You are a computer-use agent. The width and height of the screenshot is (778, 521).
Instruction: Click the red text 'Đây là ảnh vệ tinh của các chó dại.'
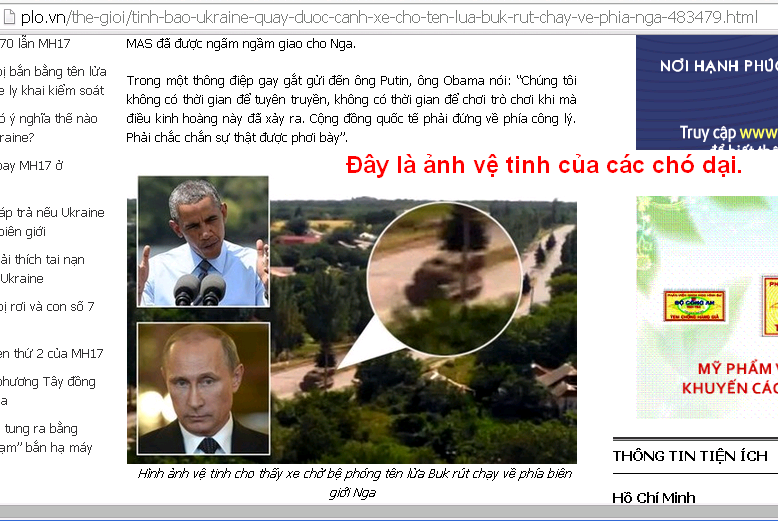(544, 165)
